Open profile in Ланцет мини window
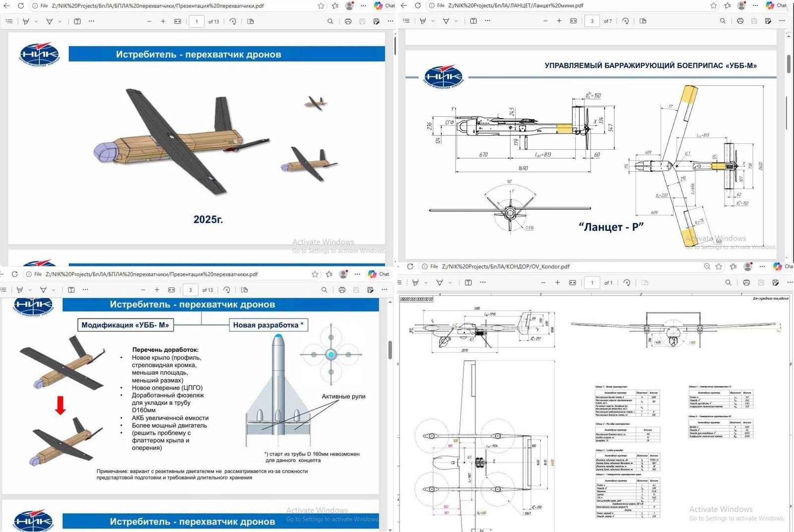 coord(741,5)
